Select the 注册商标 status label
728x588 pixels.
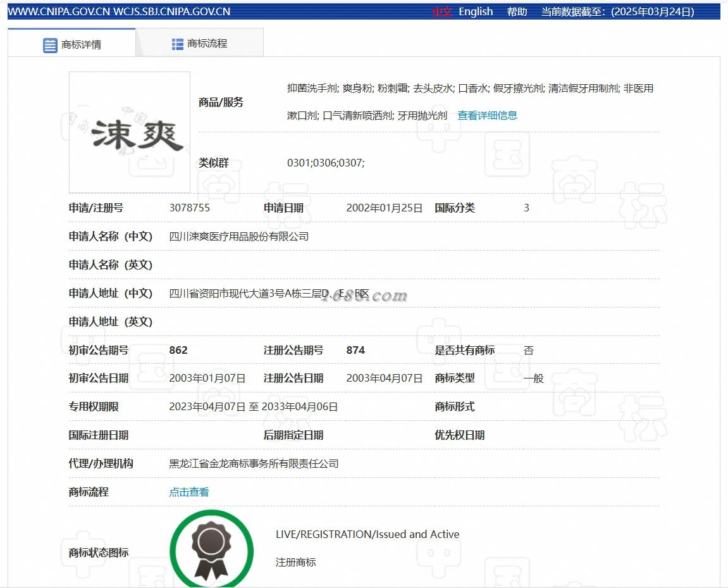click(296, 563)
